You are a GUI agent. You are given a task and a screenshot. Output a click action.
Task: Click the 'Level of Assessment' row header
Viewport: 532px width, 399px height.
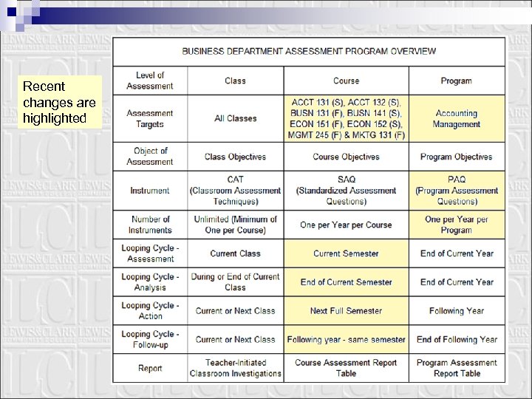point(150,81)
